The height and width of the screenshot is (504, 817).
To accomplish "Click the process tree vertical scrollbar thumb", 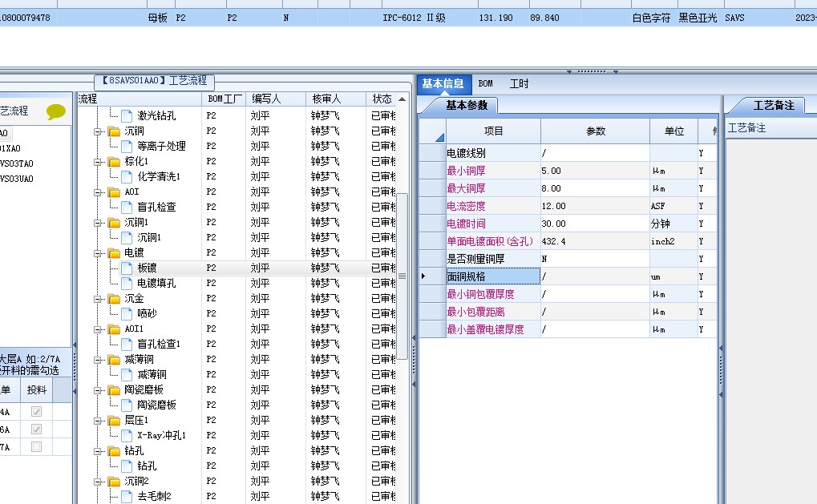I will pyautogui.click(x=402, y=276).
